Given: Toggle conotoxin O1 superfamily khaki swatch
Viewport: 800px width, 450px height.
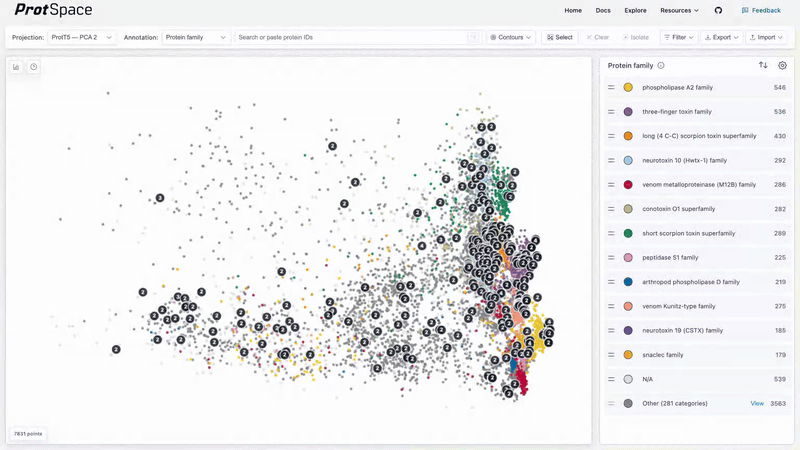Looking at the screenshot, I should (628, 209).
